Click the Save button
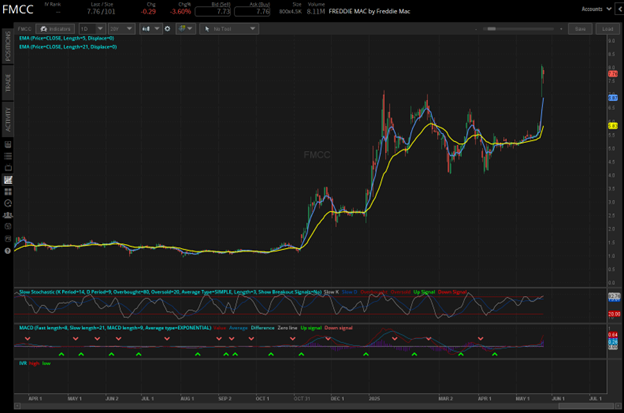Viewport: 624px width, 413px height. [580, 29]
